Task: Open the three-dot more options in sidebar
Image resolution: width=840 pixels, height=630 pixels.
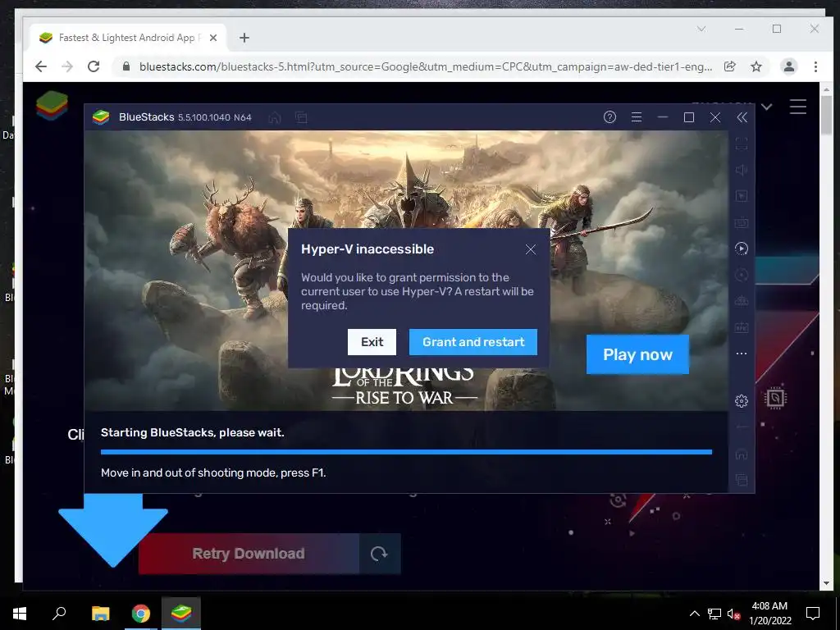Action: [x=742, y=354]
